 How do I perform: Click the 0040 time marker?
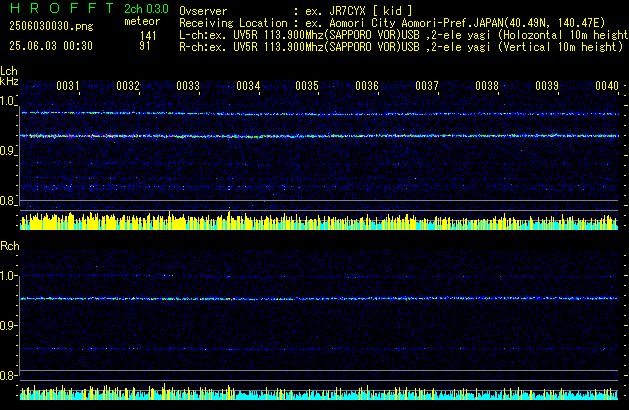click(x=607, y=86)
